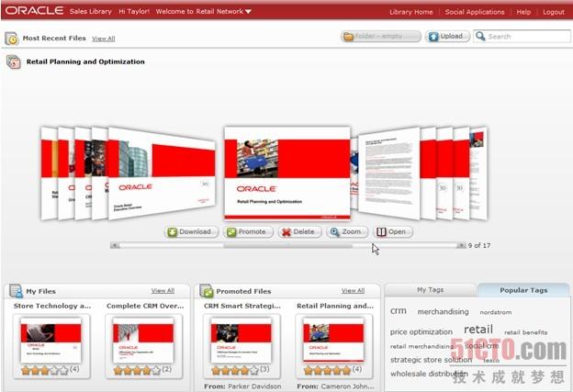The height and width of the screenshot is (392, 573).
Task: Open Complete CRM Over... file thumbnail
Action: pyautogui.click(x=143, y=340)
